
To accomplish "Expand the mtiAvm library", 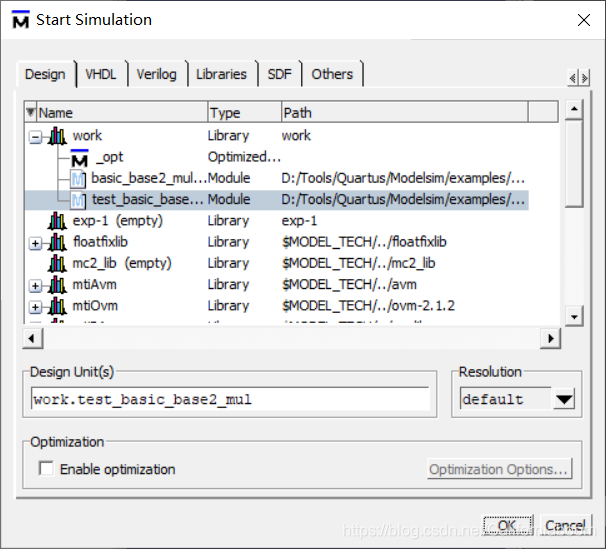I will click(35, 286).
